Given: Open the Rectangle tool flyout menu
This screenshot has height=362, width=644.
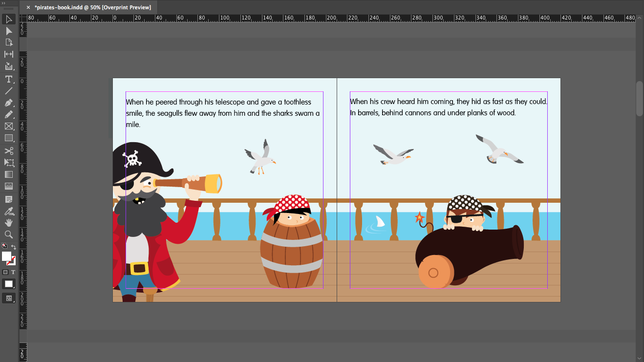Looking at the screenshot, I should coord(13,142).
